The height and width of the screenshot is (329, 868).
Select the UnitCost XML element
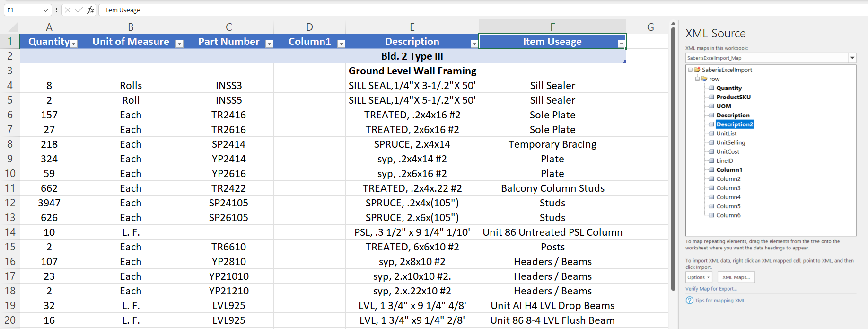tap(728, 152)
